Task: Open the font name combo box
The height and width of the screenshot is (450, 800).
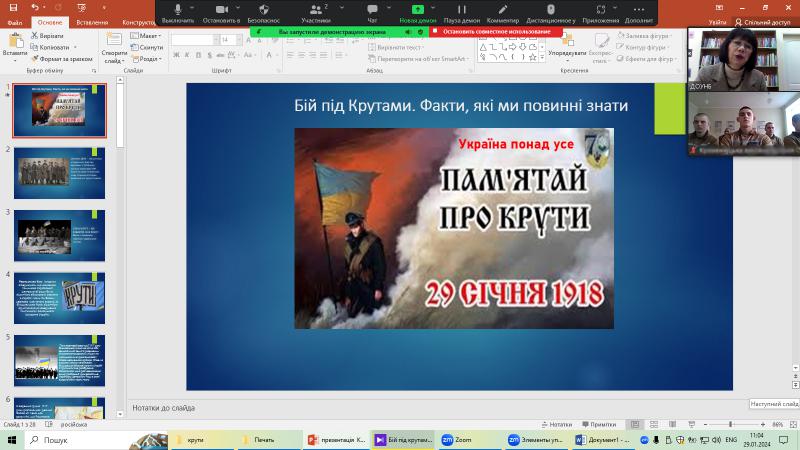Action: click(x=195, y=39)
